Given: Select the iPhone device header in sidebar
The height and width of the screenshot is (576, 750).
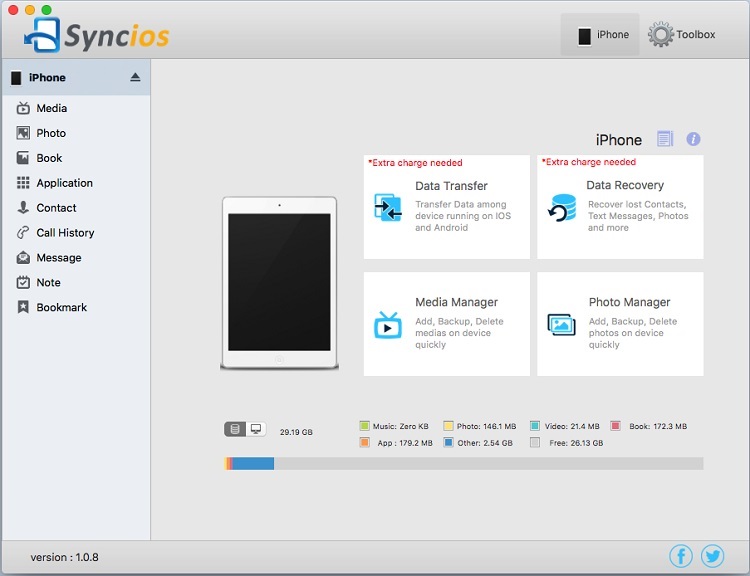Looking at the screenshot, I should click(x=76, y=78).
